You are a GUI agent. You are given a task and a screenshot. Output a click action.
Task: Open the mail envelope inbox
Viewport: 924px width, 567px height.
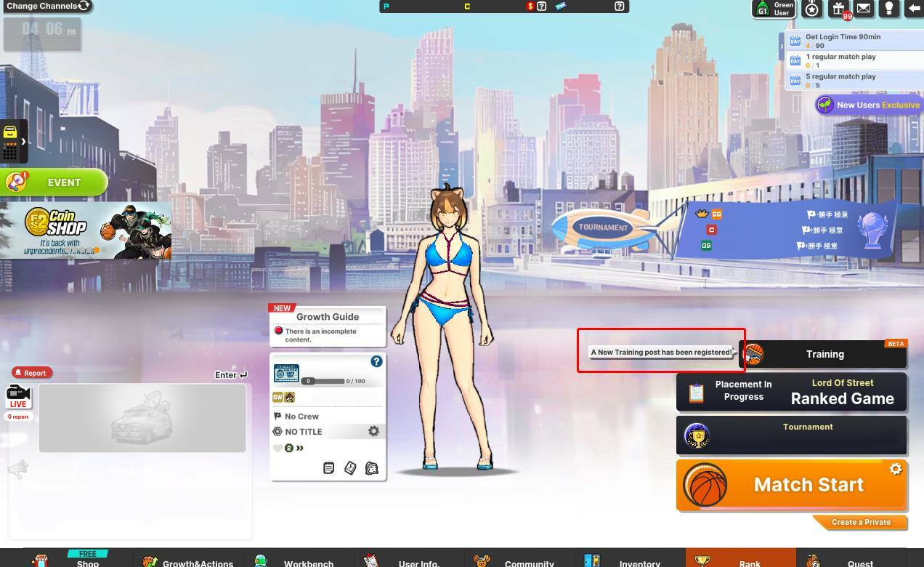(x=863, y=9)
